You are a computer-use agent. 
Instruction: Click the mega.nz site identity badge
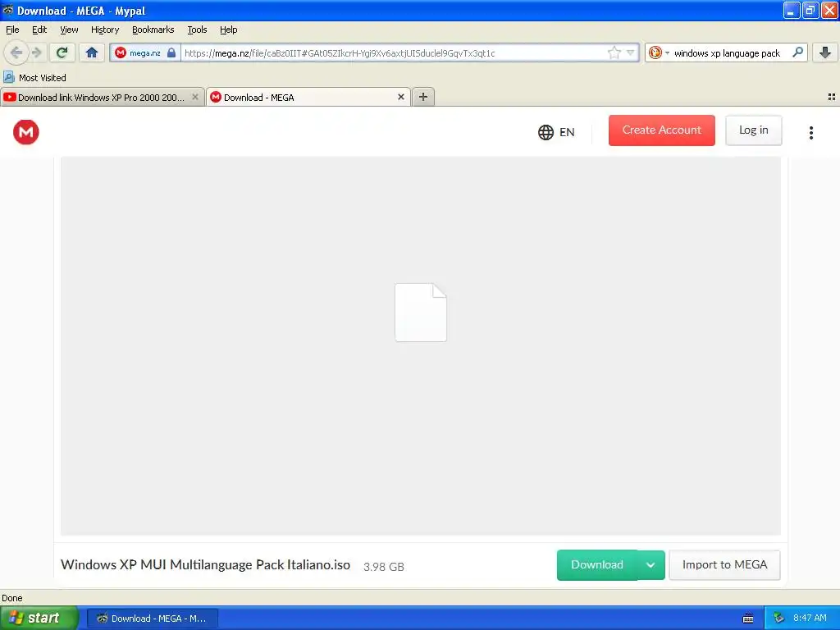click(x=145, y=53)
